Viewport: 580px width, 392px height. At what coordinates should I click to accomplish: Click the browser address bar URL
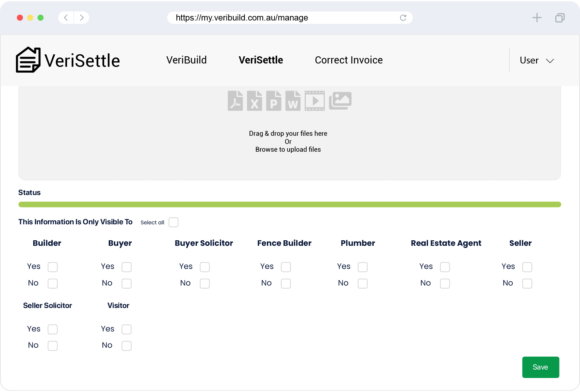point(242,18)
